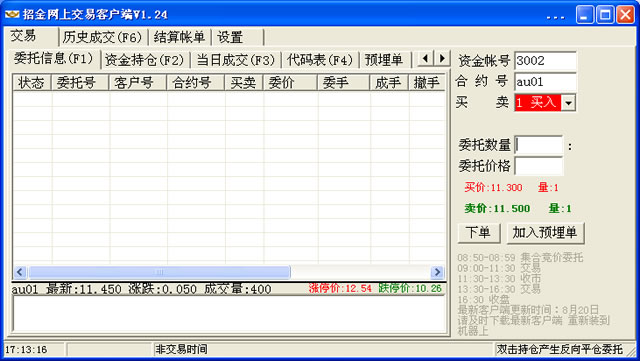Click the 委托价格 input field
640x361 pixels.
point(539,166)
